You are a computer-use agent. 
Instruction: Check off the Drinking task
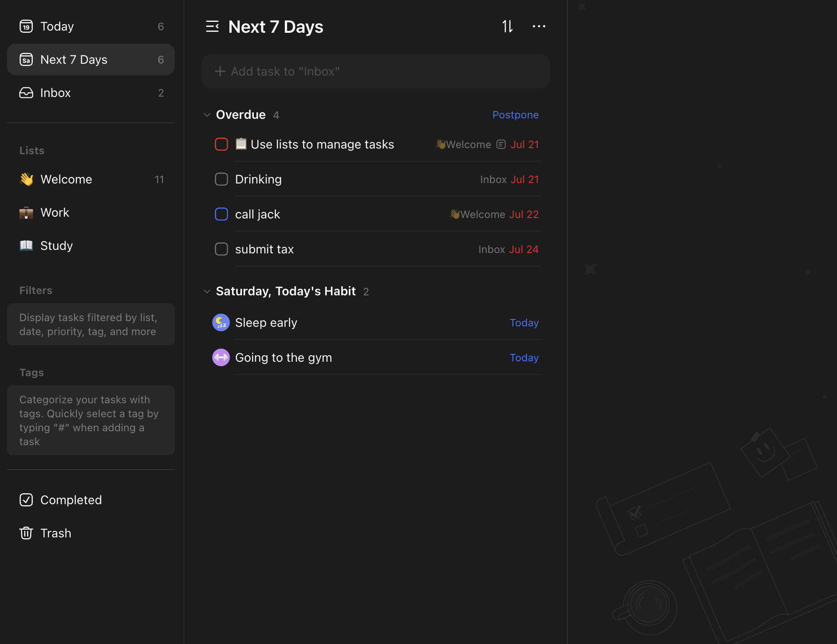(221, 180)
